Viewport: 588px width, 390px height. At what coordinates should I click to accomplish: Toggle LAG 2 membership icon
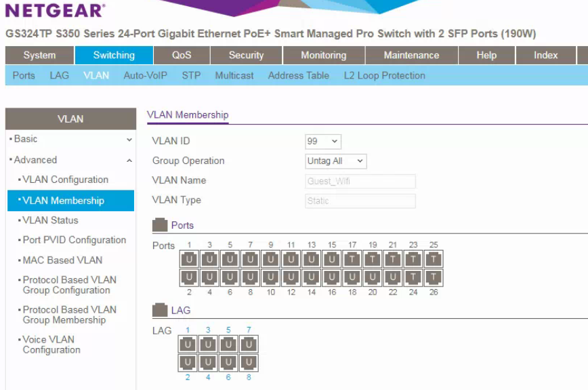tap(188, 362)
